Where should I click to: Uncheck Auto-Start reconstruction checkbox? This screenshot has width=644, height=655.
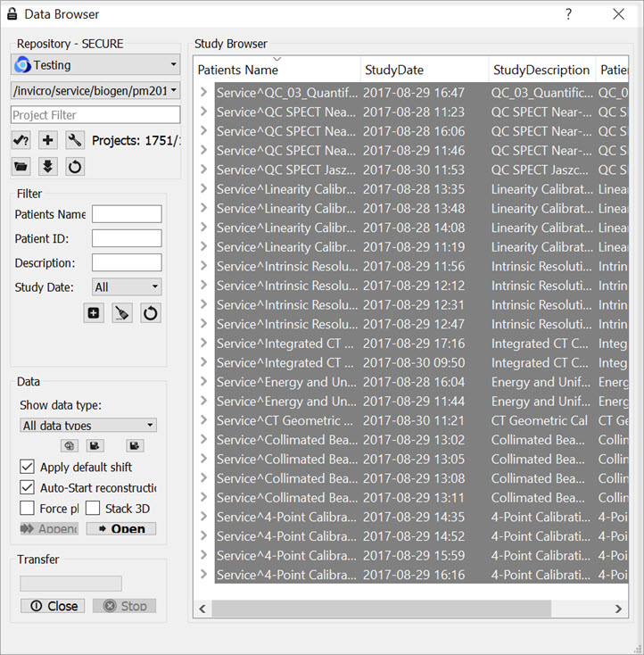coord(27,488)
